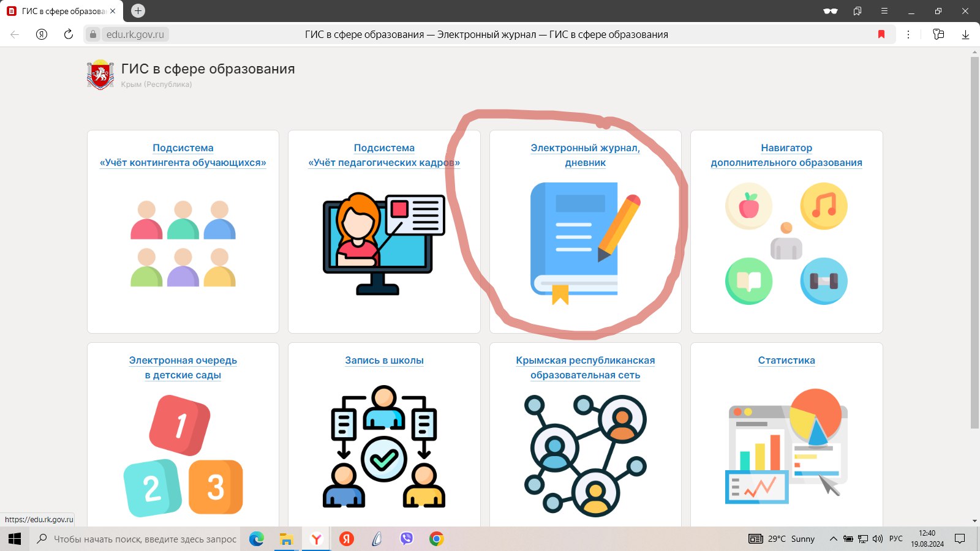Click the numbered blocks 1-2-3 icon
This screenshot has height=551, width=980.
coord(183,455)
